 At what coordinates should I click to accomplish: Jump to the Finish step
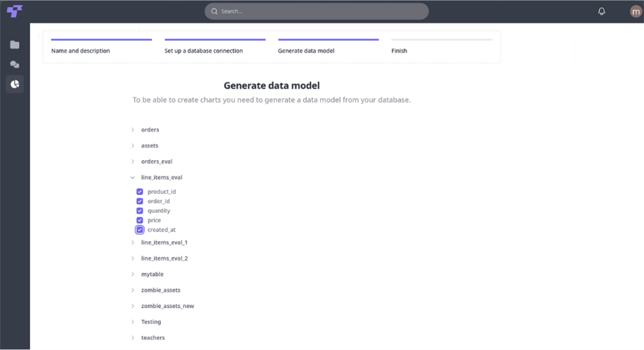pyautogui.click(x=399, y=51)
